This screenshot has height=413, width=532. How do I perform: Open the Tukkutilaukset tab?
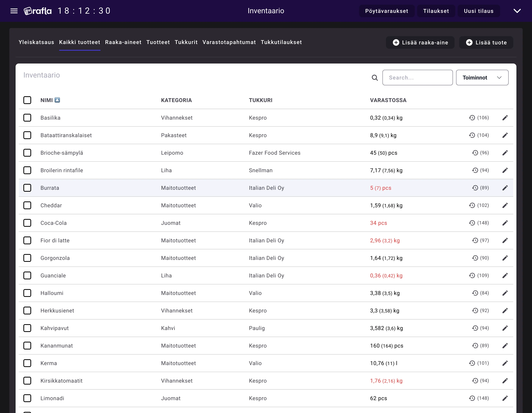click(x=281, y=42)
